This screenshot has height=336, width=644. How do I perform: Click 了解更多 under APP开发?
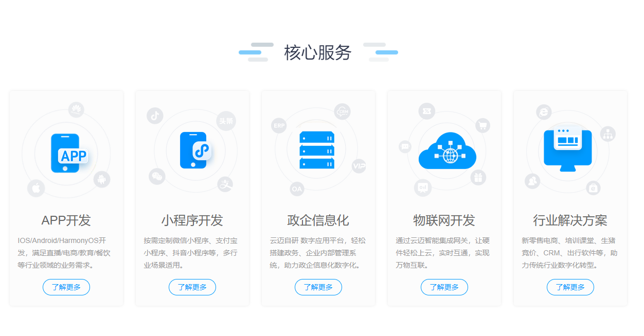coord(66,287)
